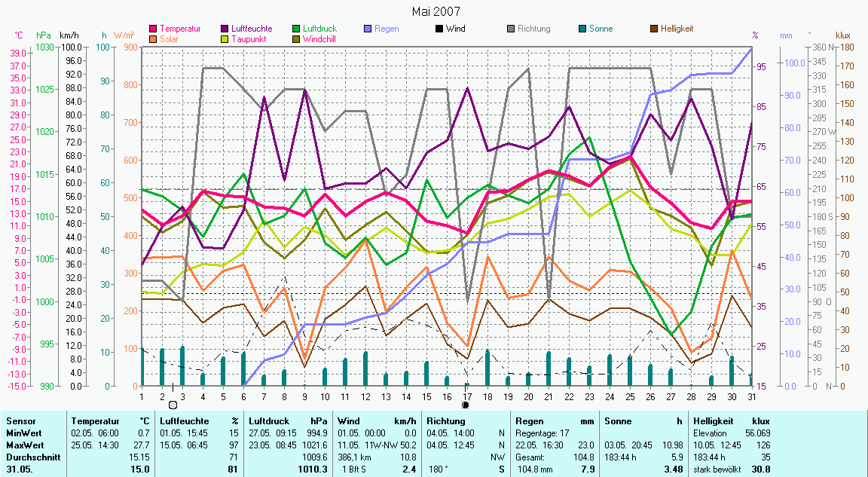This screenshot has width=868, height=477.
Task: Click the chart title Mai 2007
Action: tap(436, 11)
